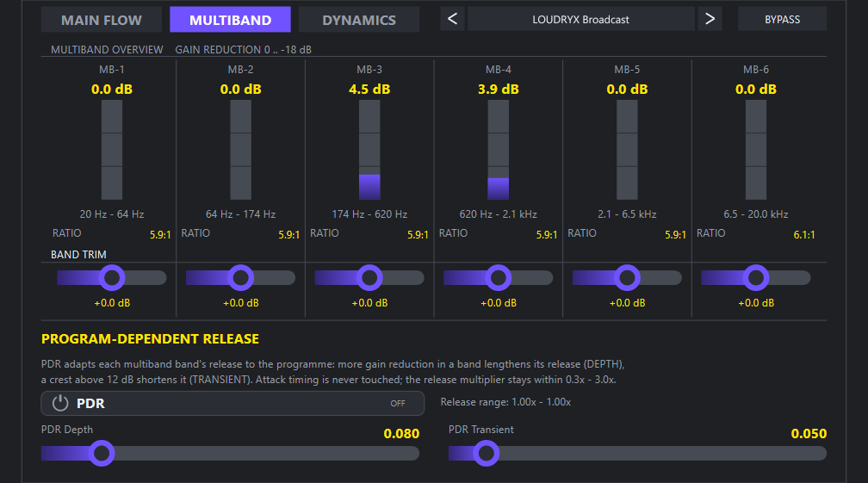Click the MB-4 gain reduction meter
Screen dimensions: 868x483
tap(499, 150)
